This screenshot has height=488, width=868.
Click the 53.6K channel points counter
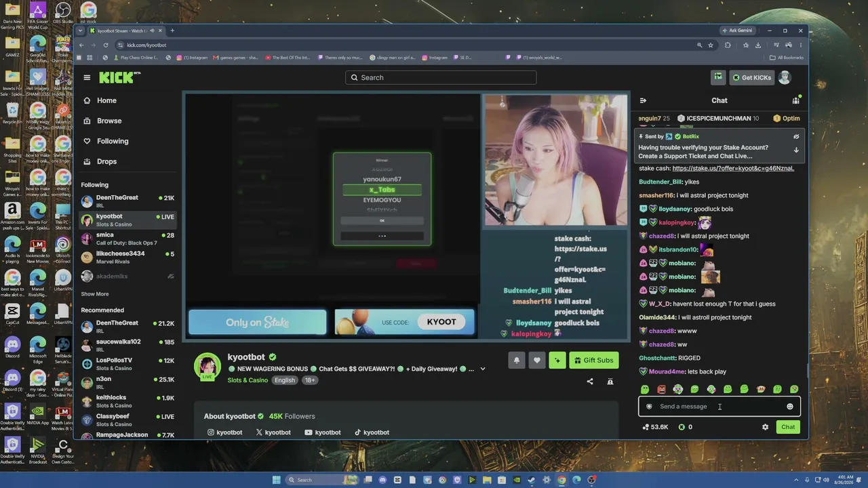[x=655, y=427]
